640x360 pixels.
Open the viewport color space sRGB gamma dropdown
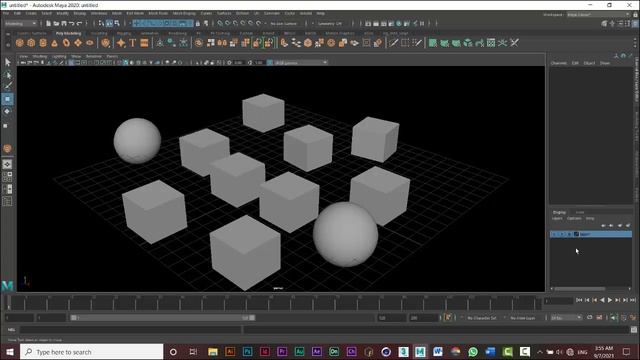pos(301,62)
